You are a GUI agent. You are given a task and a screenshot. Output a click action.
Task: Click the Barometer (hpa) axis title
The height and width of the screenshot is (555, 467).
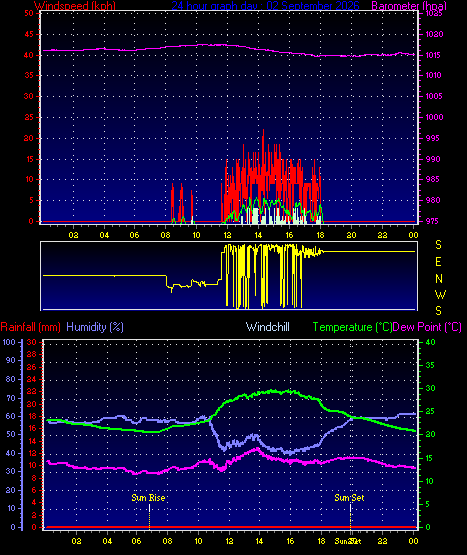[x=409, y=5]
